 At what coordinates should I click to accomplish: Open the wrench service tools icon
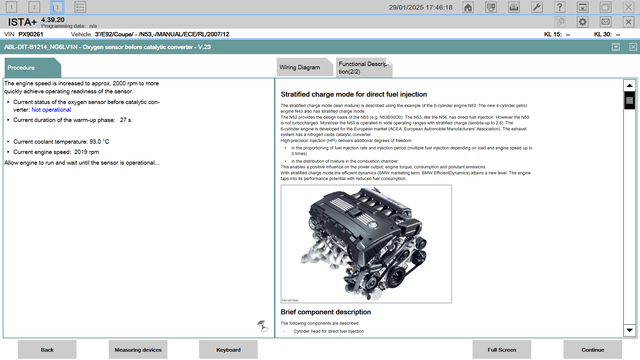click(x=537, y=7)
